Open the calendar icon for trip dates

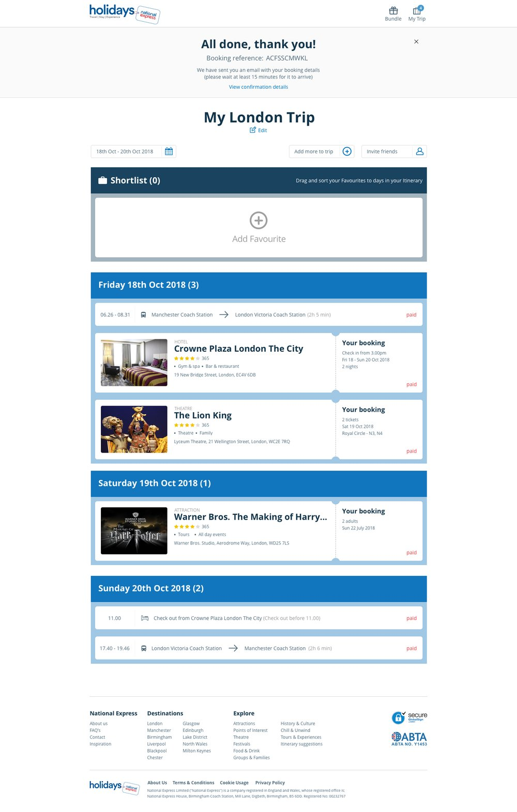point(169,151)
